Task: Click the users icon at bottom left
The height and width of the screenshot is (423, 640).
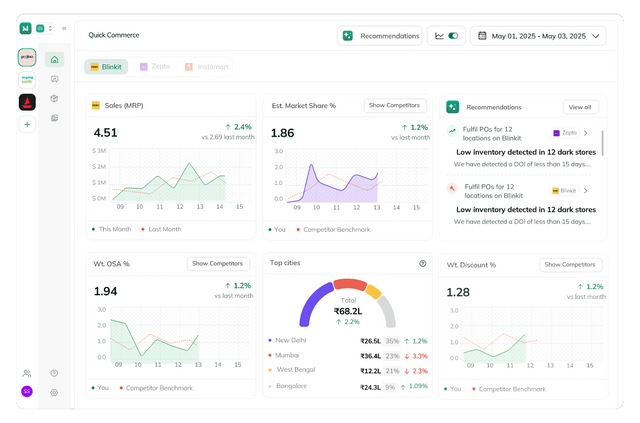Action: point(27,373)
